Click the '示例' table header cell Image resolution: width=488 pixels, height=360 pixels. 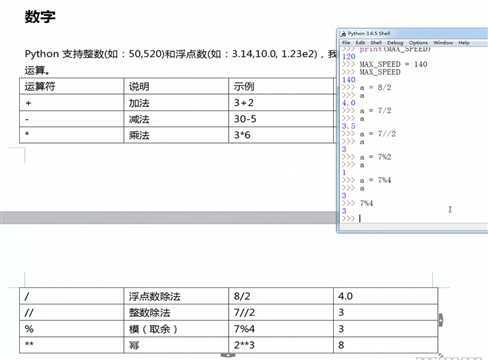click(x=281, y=86)
